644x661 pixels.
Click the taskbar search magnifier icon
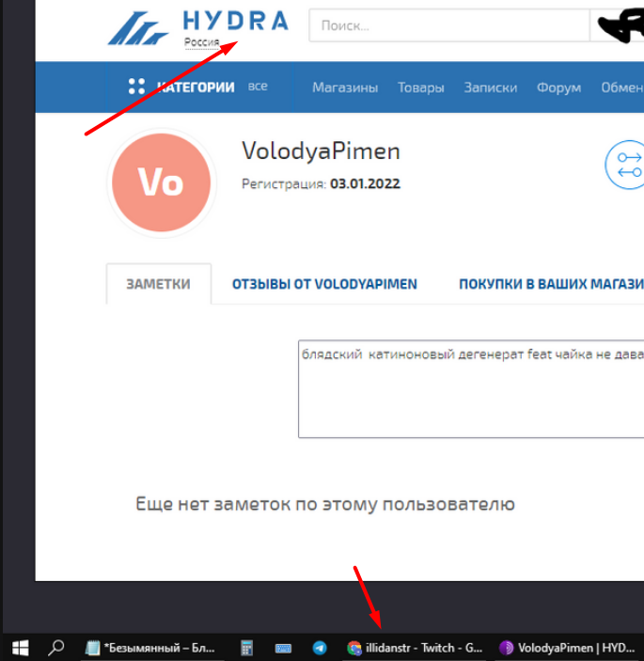pyautogui.click(x=56, y=647)
